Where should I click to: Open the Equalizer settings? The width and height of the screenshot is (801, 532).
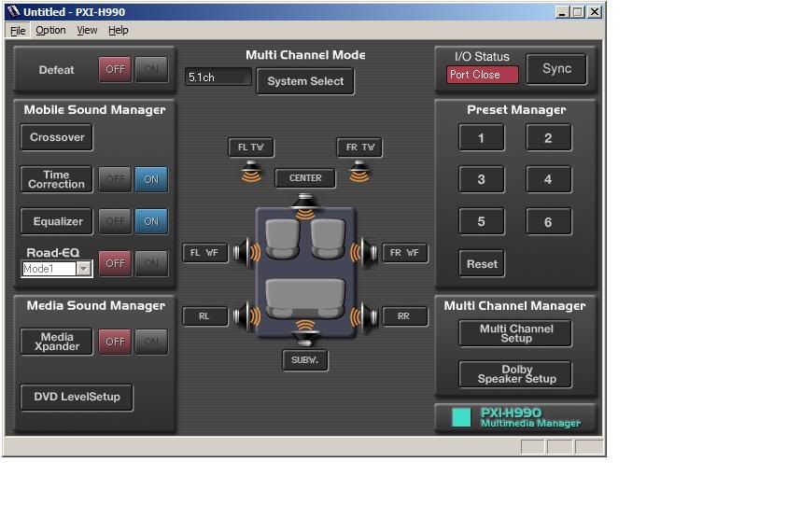(57, 221)
